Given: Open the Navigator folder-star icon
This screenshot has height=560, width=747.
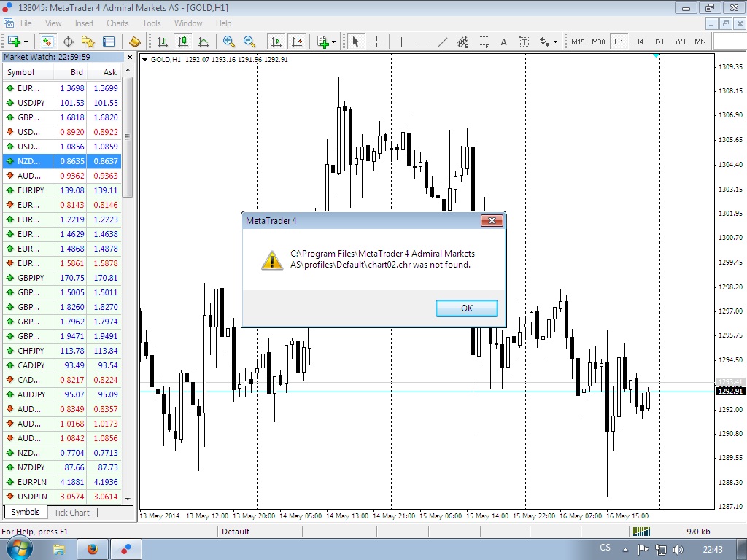Looking at the screenshot, I should coord(88,42).
